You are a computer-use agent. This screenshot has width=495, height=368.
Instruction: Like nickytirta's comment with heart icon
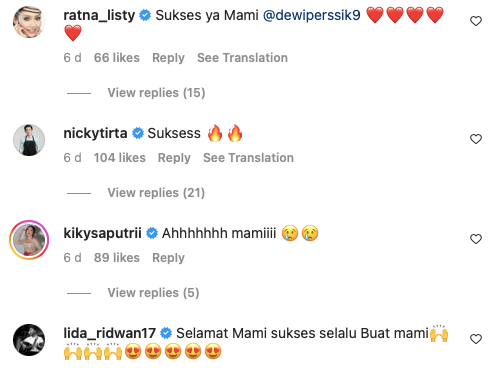coord(476,139)
